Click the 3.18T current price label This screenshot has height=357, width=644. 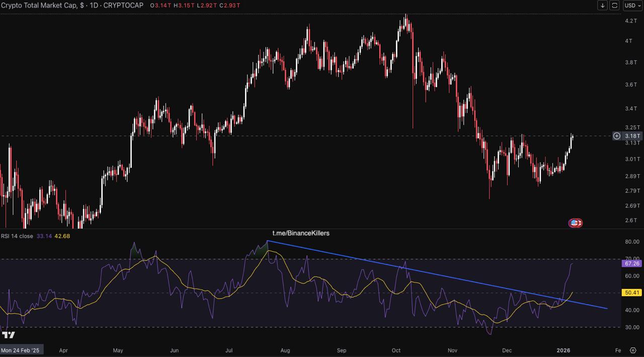point(632,136)
